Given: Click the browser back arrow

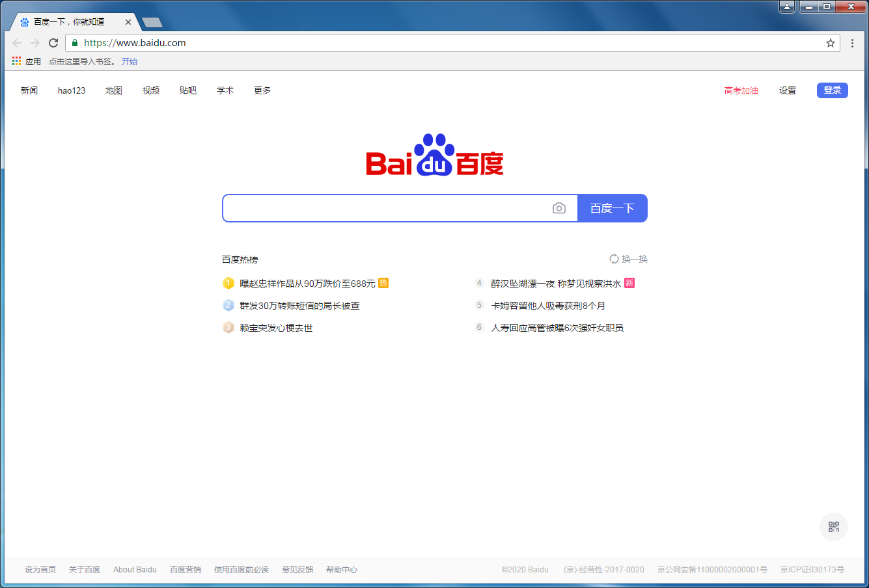Looking at the screenshot, I should [x=17, y=43].
